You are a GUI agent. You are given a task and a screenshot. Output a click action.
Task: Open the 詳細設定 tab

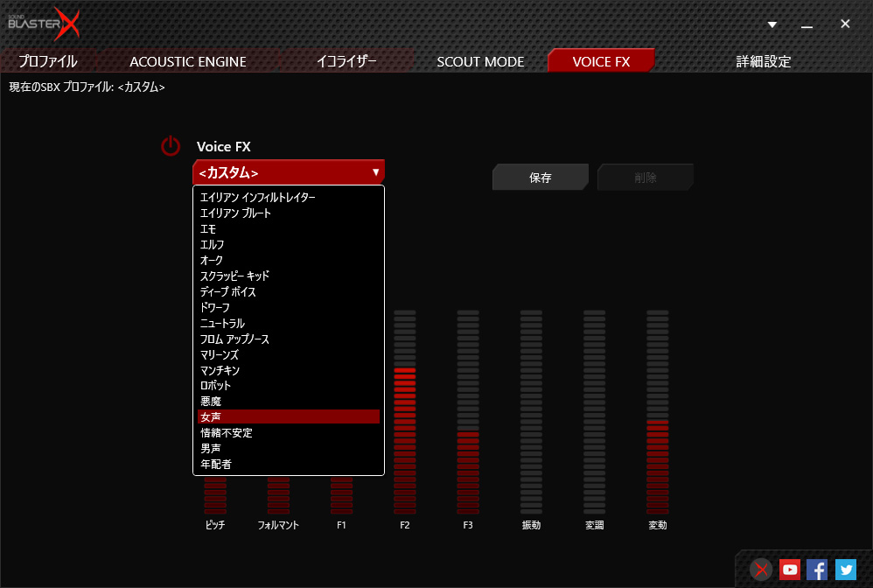pyautogui.click(x=764, y=61)
